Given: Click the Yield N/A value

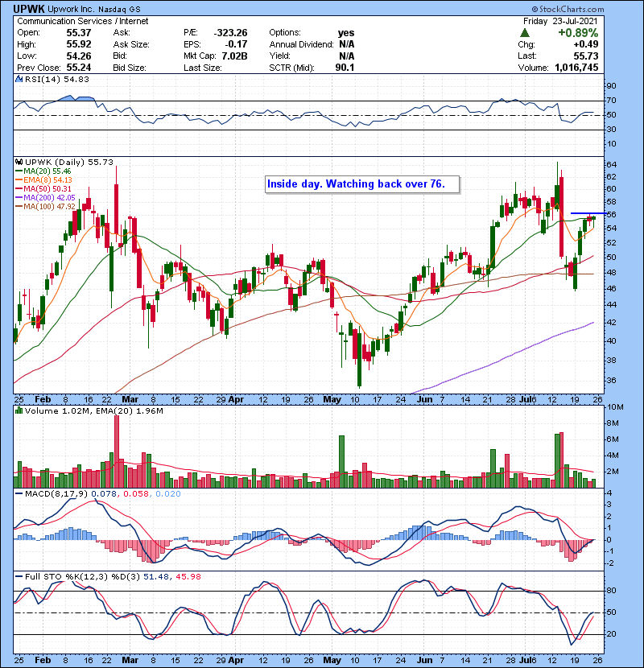Looking at the screenshot, I should (347, 56).
